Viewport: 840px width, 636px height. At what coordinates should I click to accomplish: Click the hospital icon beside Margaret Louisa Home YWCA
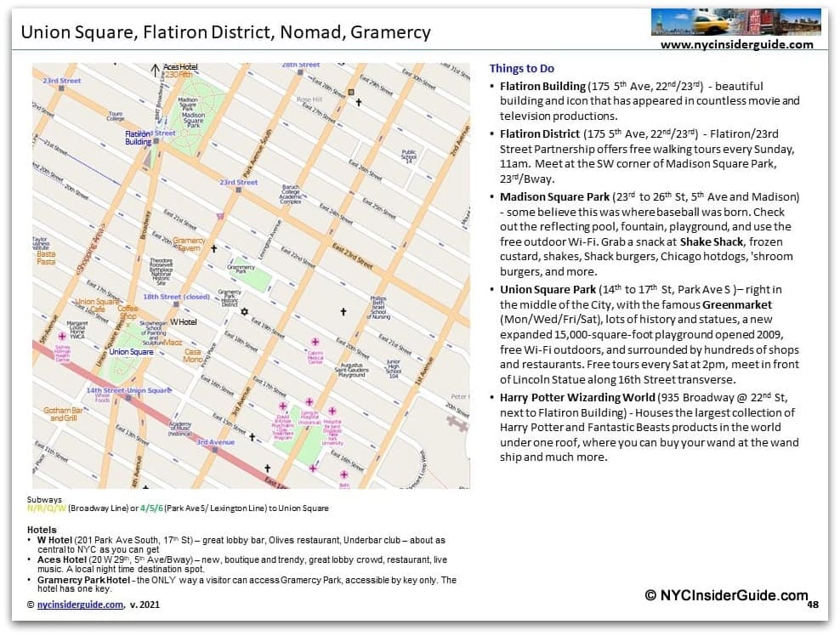(x=62, y=337)
